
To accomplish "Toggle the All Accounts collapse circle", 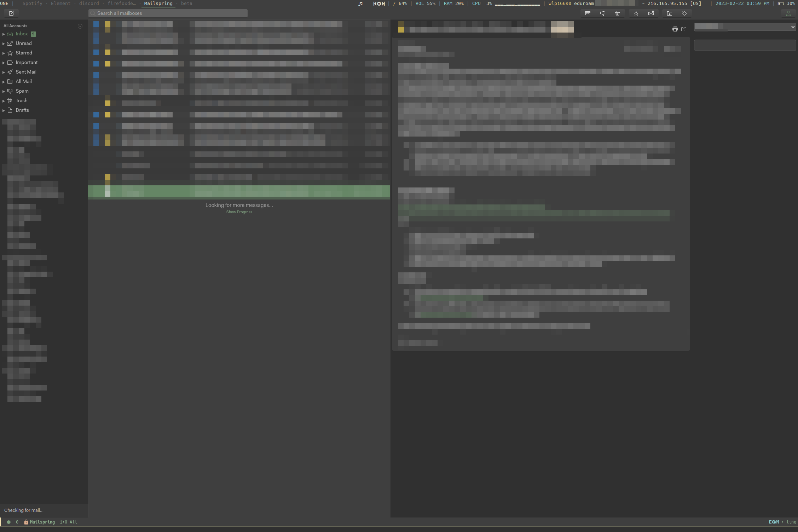I will coord(80,26).
